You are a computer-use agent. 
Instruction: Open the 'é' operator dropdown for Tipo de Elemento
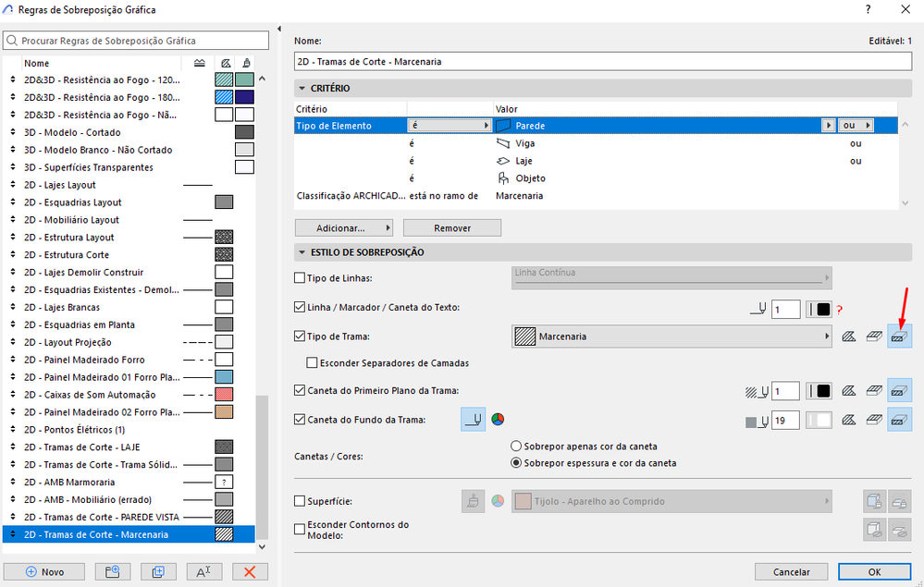tap(449, 126)
